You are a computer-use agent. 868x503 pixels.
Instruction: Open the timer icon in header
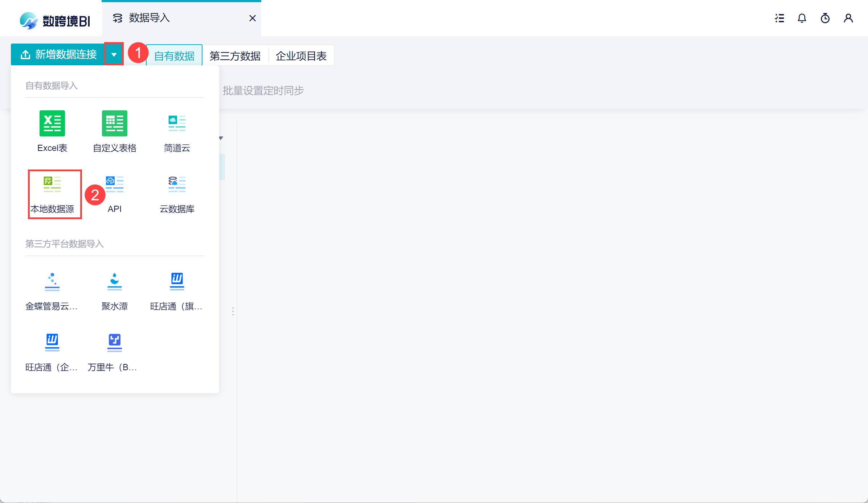pyautogui.click(x=825, y=18)
